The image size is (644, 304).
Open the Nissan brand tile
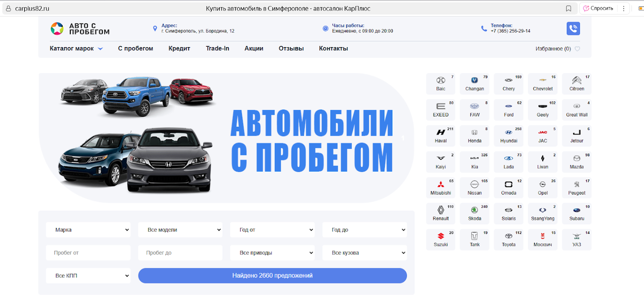pos(474,188)
